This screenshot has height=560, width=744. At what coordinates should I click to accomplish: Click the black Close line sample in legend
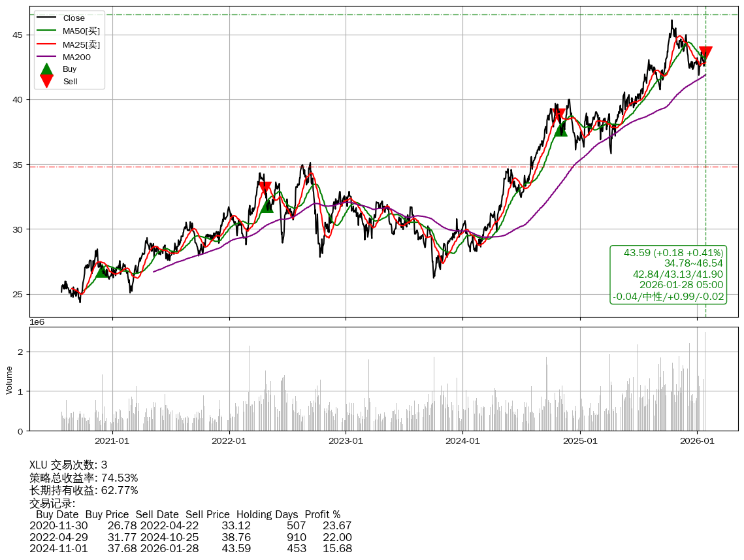coord(46,18)
